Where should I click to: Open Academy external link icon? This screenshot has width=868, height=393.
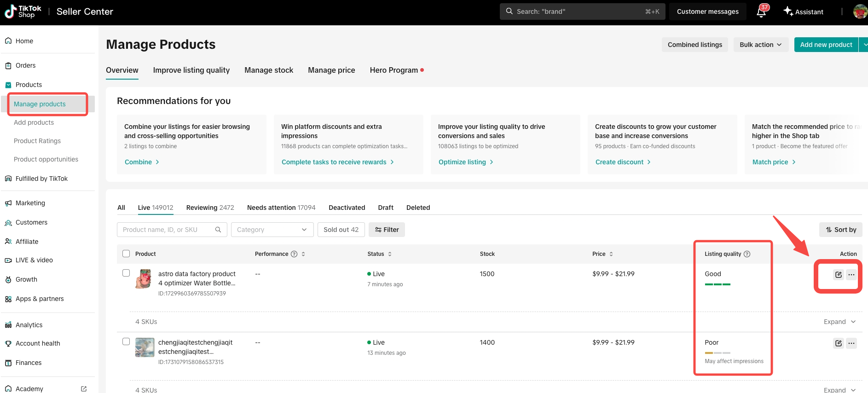[84, 389]
